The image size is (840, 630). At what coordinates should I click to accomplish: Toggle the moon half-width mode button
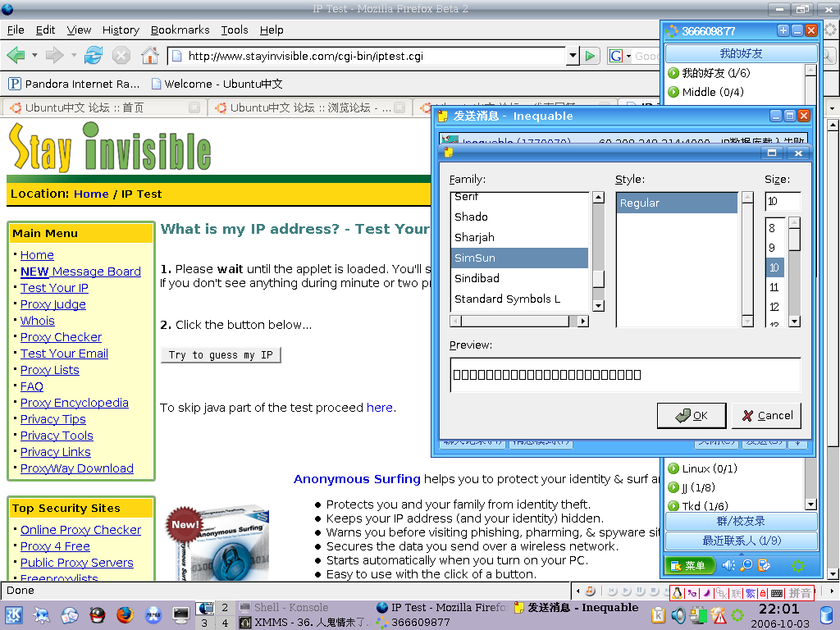(x=707, y=593)
